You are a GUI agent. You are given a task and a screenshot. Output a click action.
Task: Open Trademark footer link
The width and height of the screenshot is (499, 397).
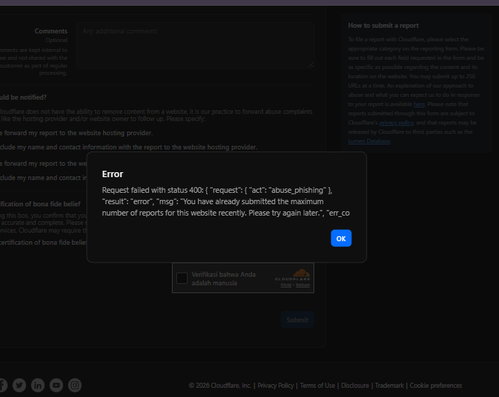[389, 386]
